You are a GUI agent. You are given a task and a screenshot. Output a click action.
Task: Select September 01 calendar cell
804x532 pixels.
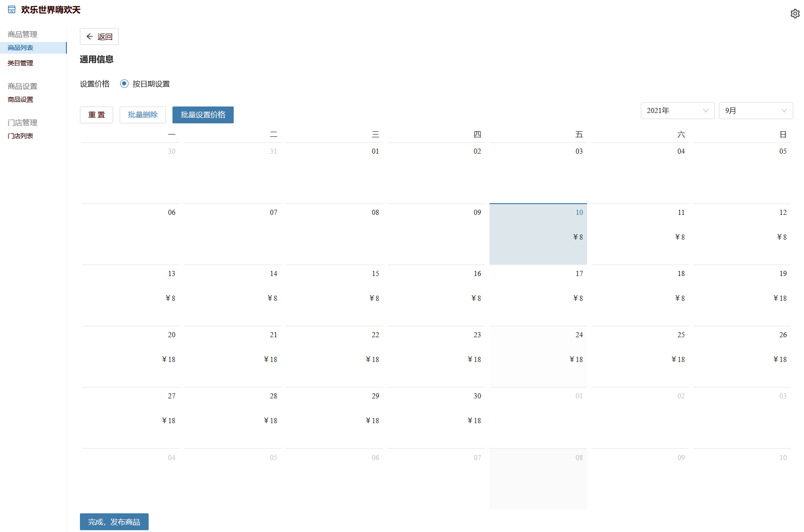point(334,173)
